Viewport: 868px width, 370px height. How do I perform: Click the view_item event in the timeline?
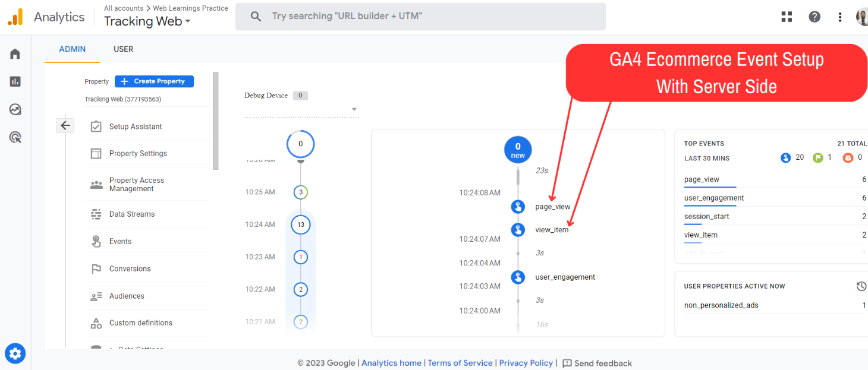(x=551, y=230)
